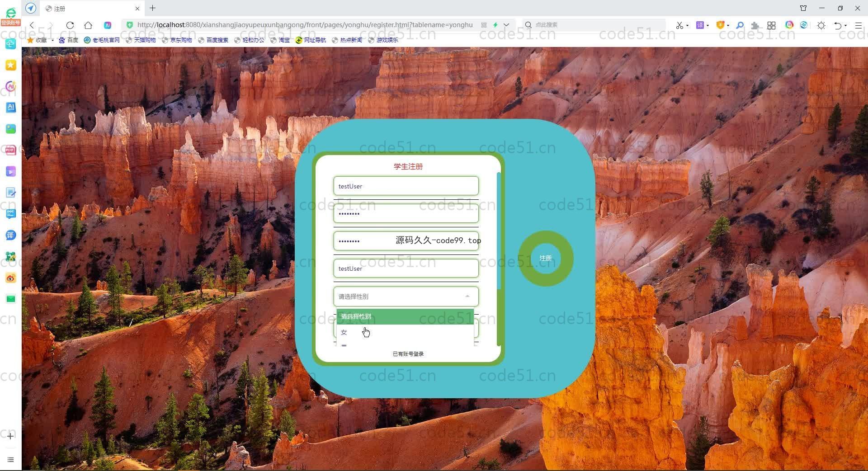Open a new tab with plus button
Viewport: 868px width, 471px height.
[x=153, y=8]
